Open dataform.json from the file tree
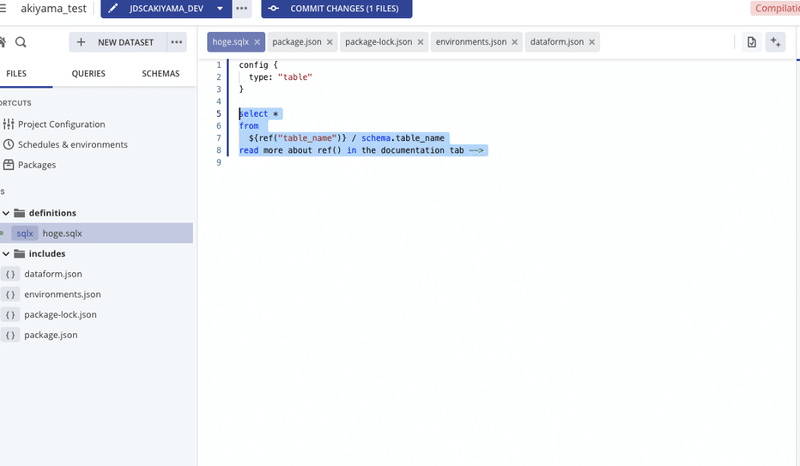Image resolution: width=800 pixels, height=466 pixels. (x=53, y=274)
